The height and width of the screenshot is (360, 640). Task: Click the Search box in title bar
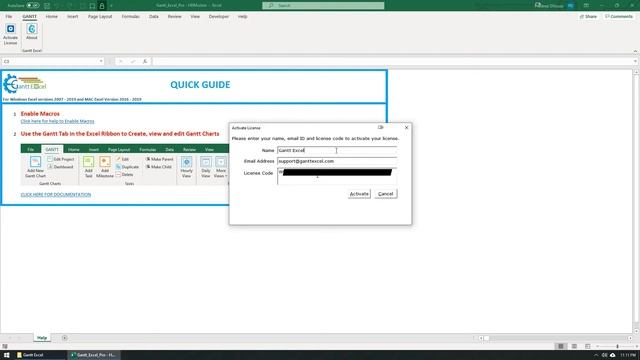323,5
